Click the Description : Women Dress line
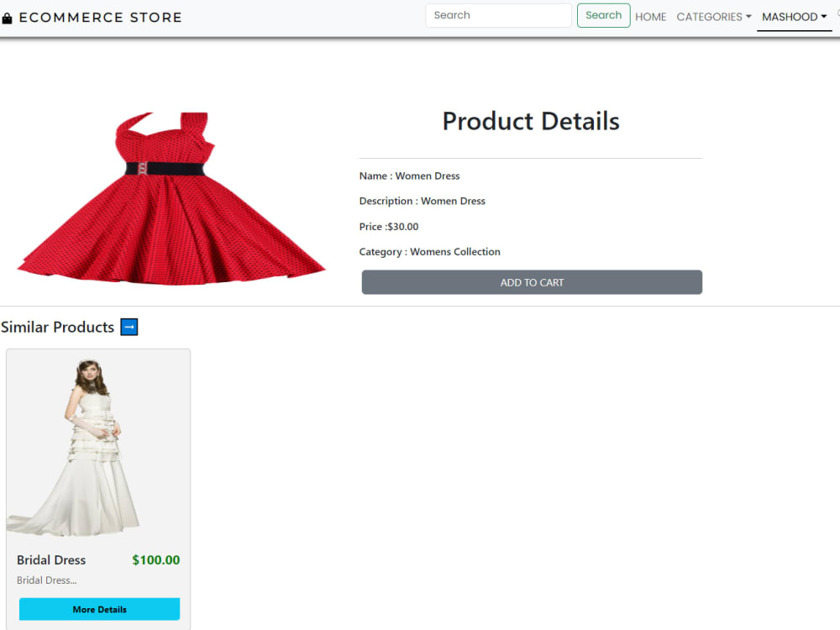Screen dimensions: 840x630 point(423,201)
